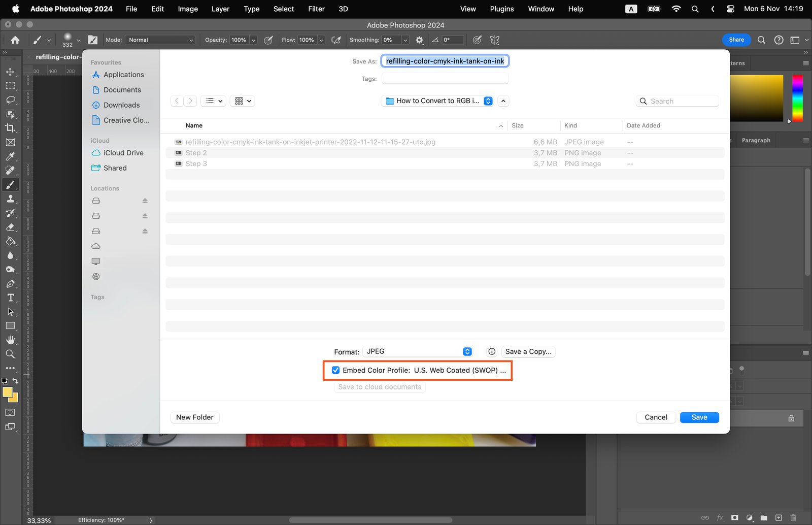Toggle pressure for opacity button

click(268, 40)
